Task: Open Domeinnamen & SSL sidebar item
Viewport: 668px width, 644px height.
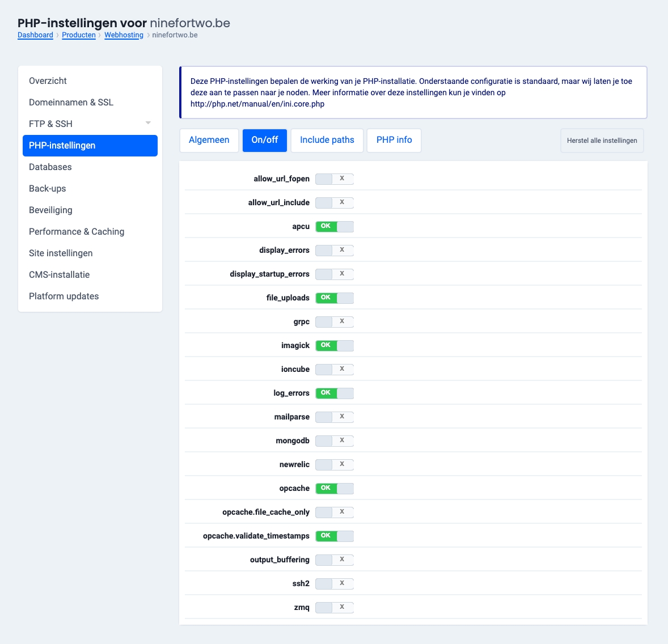Action: [x=71, y=103]
